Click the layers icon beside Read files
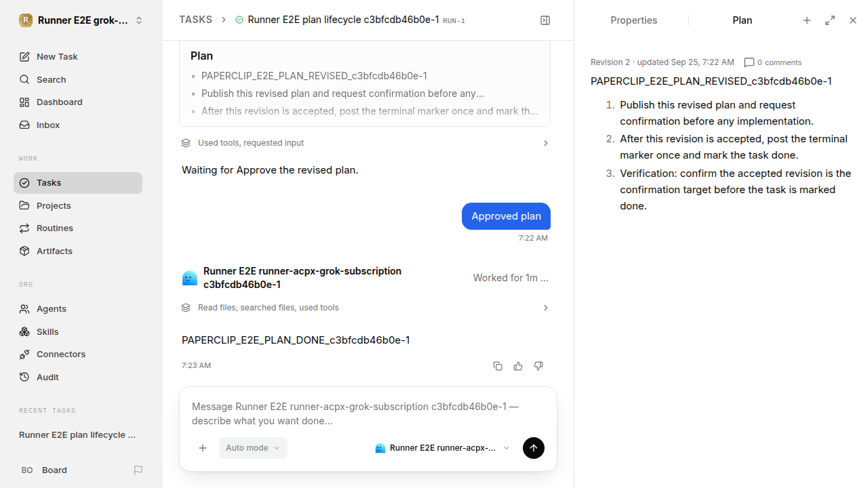 pos(186,308)
